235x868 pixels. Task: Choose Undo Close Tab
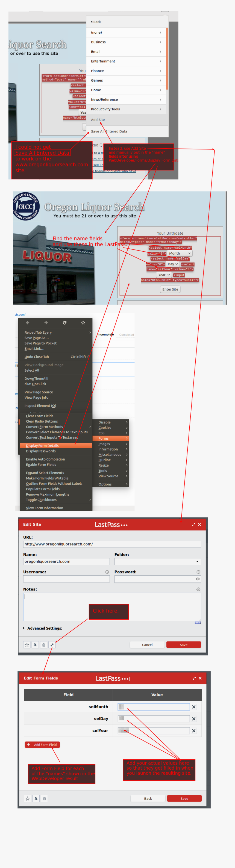55,357
